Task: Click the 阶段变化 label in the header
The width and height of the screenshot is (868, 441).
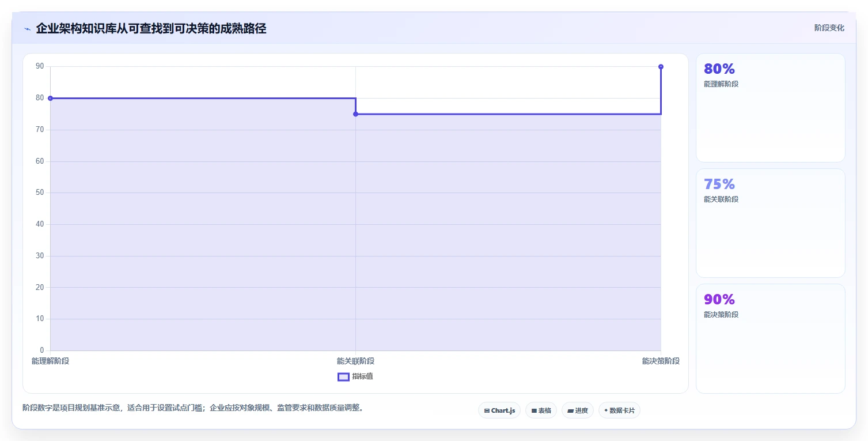Action: [829, 28]
